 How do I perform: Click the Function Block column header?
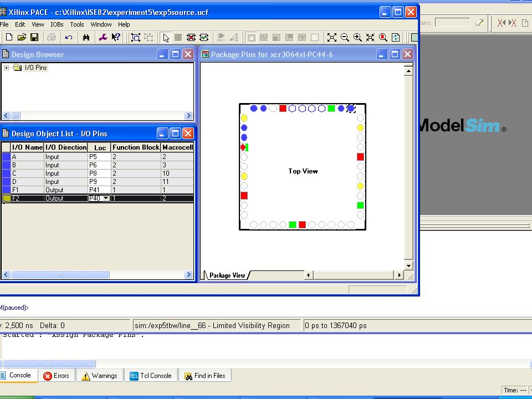[x=136, y=147]
